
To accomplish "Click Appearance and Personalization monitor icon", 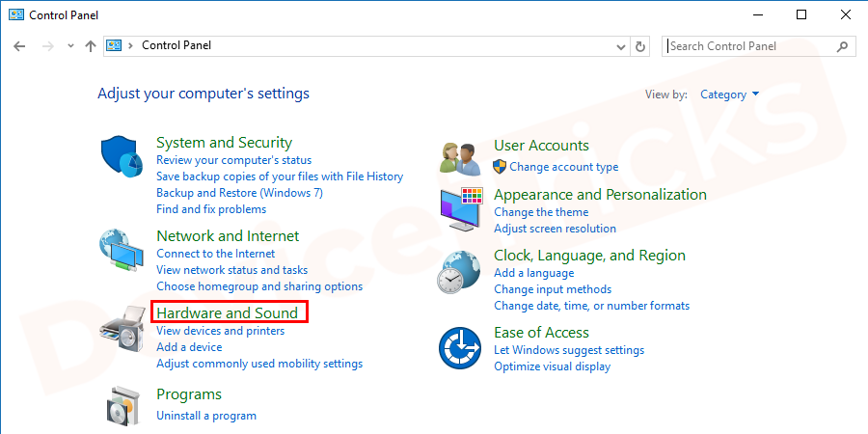I will click(x=460, y=209).
